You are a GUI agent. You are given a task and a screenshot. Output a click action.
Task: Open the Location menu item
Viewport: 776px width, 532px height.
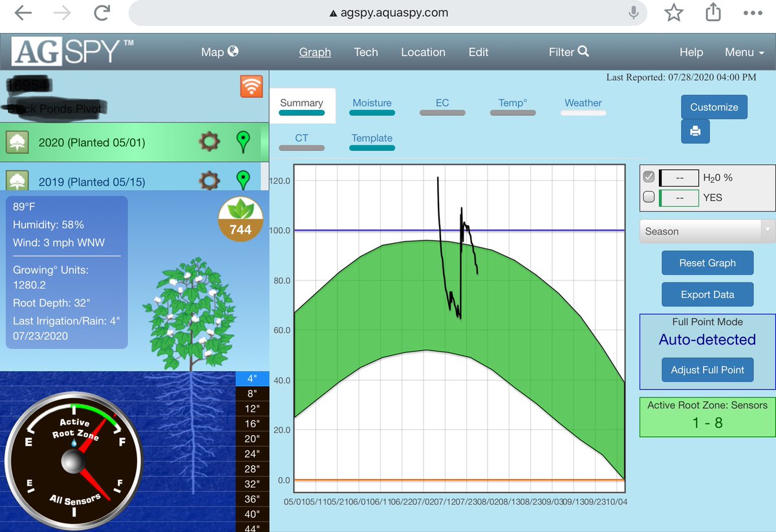pyautogui.click(x=423, y=52)
